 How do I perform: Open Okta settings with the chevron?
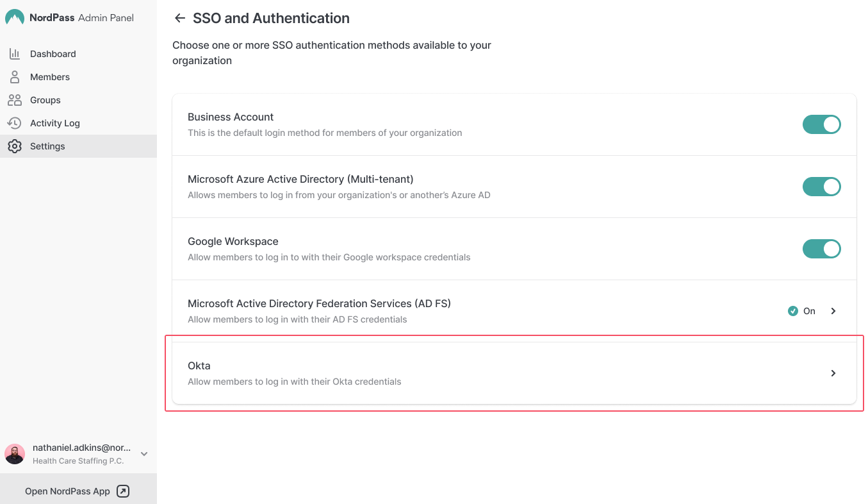coord(833,373)
